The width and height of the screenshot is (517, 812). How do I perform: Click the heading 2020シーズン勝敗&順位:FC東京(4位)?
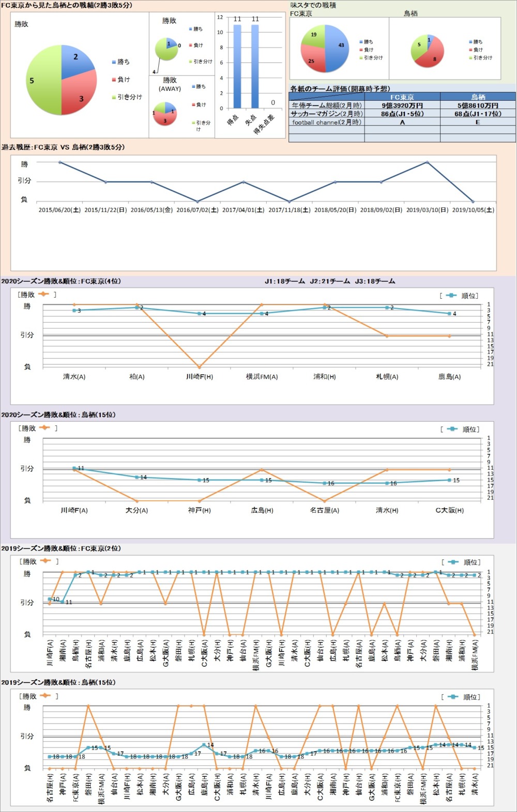pyautogui.click(x=61, y=282)
